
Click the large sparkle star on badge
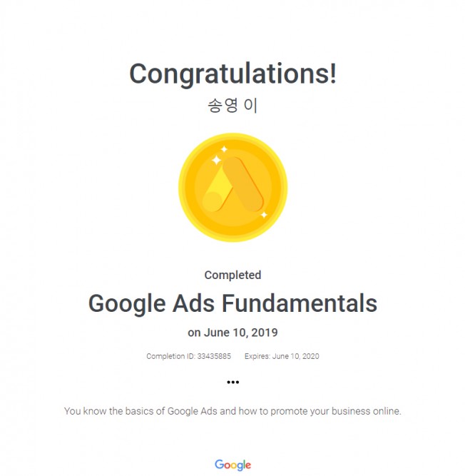216,160
